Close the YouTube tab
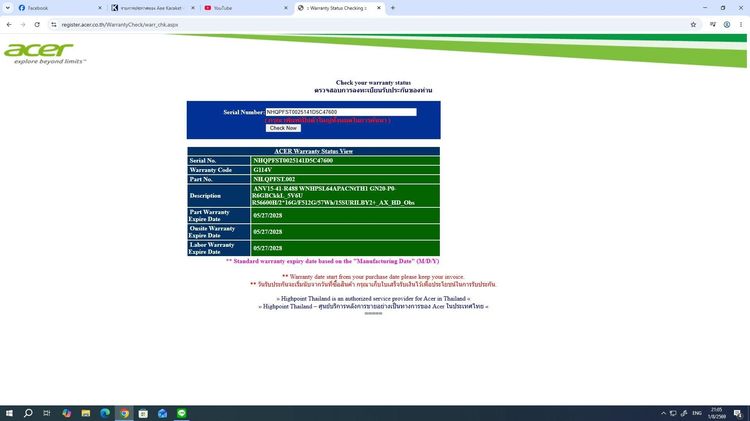Screen dimensions: 750x421 click(286, 8)
